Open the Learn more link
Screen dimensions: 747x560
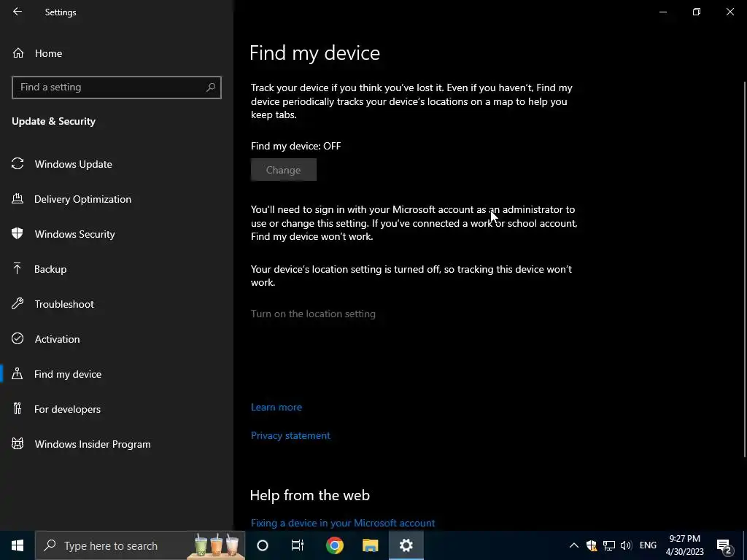tap(276, 407)
